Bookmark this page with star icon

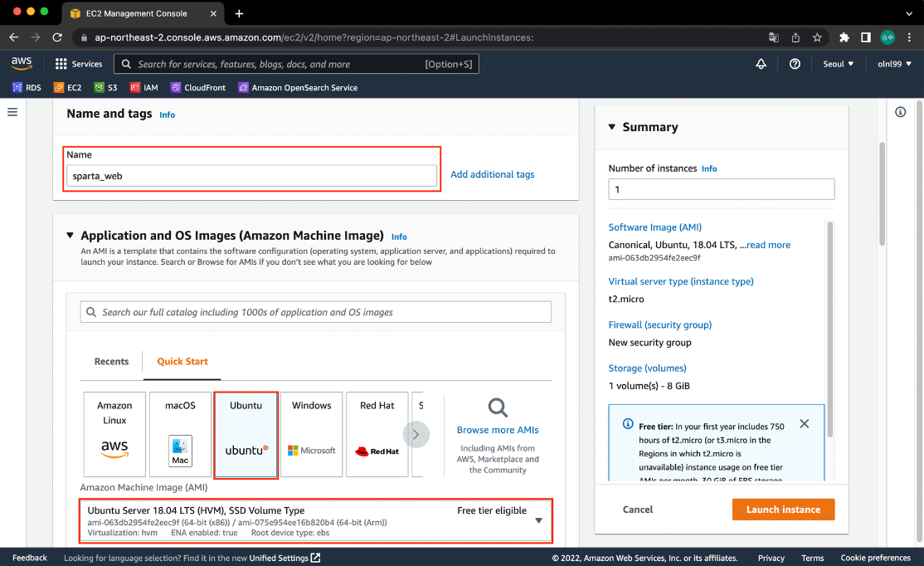pos(817,37)
